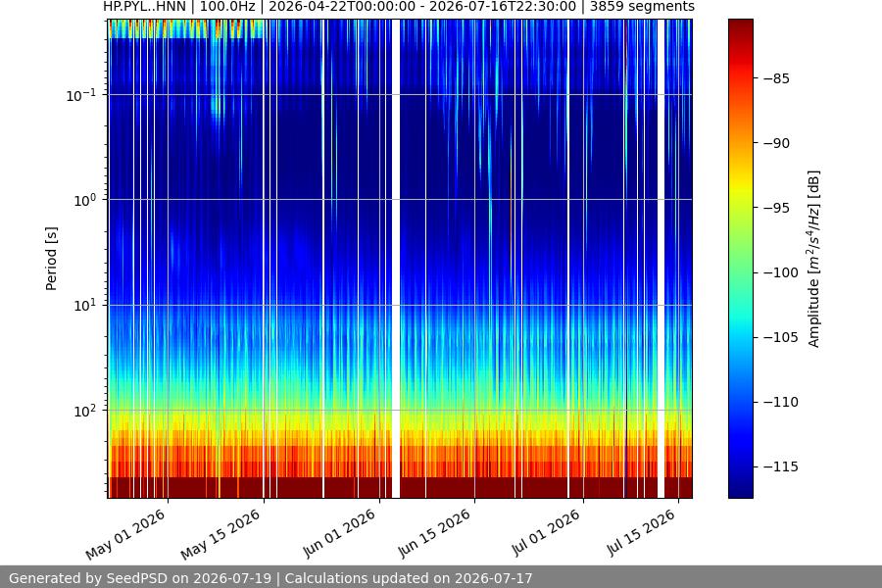Click '3859 segments' in the title

pos(642,7)
